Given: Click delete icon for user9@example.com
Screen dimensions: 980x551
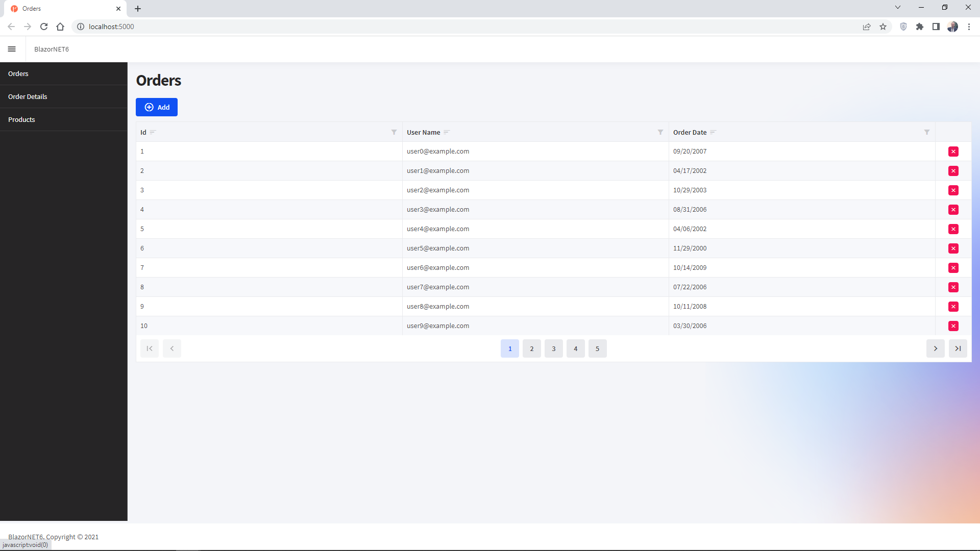Looking at the screenshot, I should click(953, 326).
